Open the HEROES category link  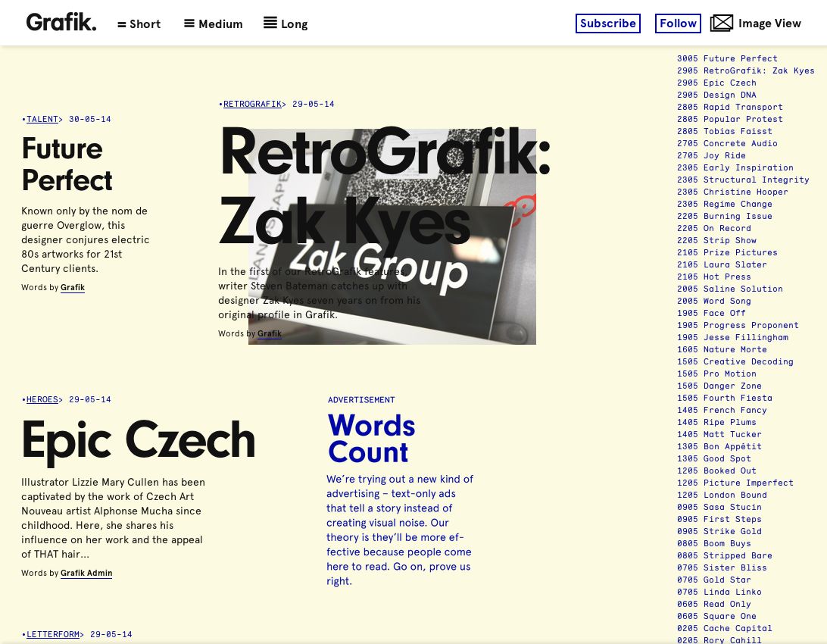(x=42, y=399)
